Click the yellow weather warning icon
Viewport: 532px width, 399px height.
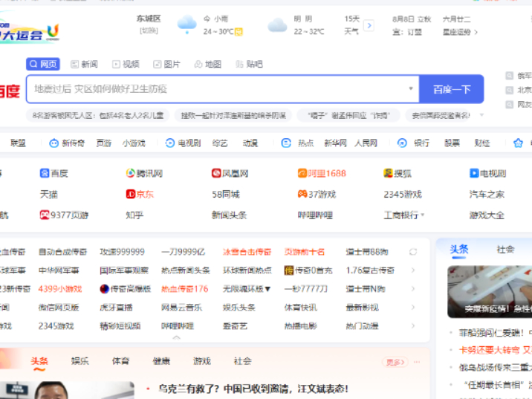coord(239,32)
